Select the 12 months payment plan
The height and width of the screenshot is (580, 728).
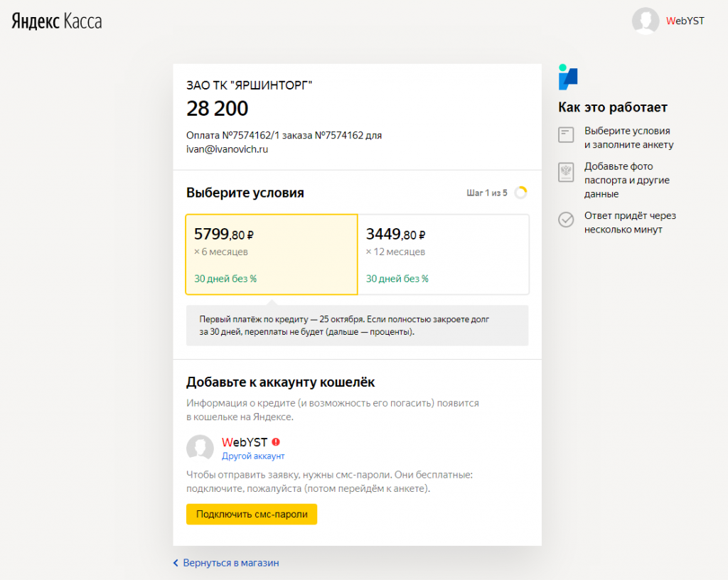point(443,254)
